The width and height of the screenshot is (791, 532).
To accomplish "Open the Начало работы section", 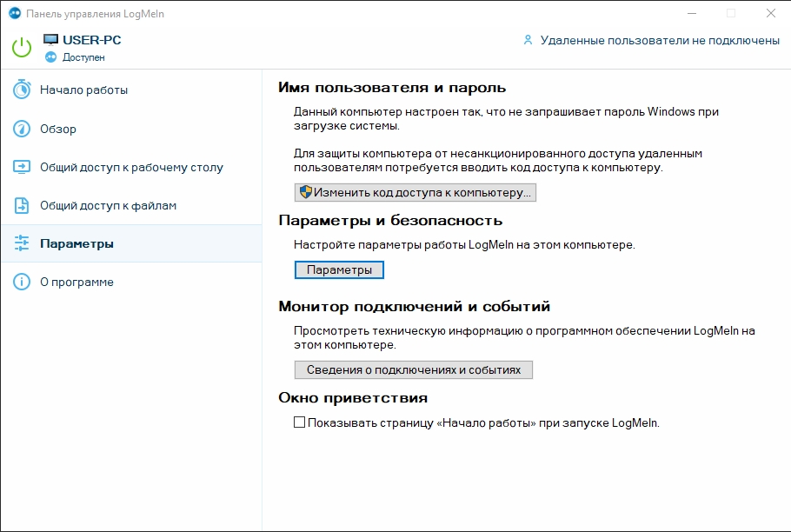I will click(83, 90).
